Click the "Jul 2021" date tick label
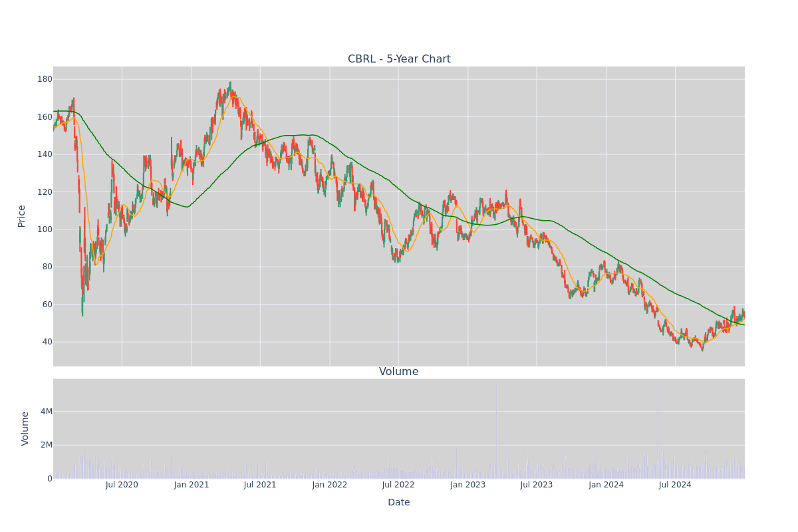Screen dimensions: 798x532 260,485
